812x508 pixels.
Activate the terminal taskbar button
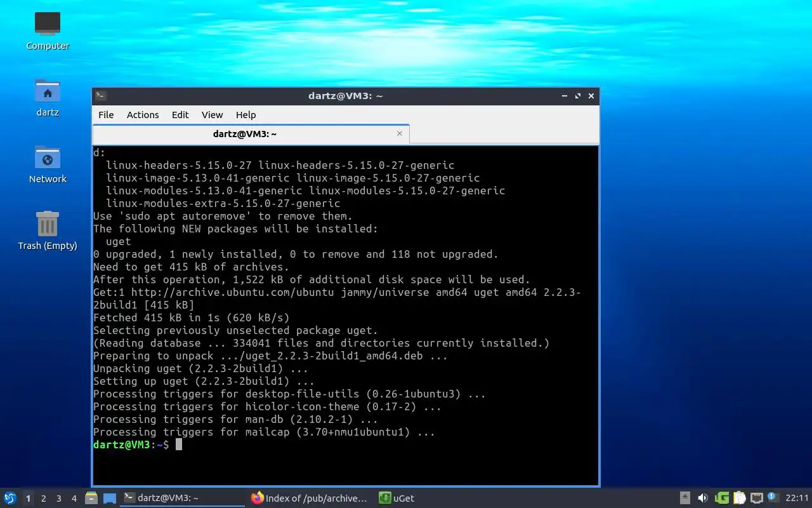click(x=183, y=498)
